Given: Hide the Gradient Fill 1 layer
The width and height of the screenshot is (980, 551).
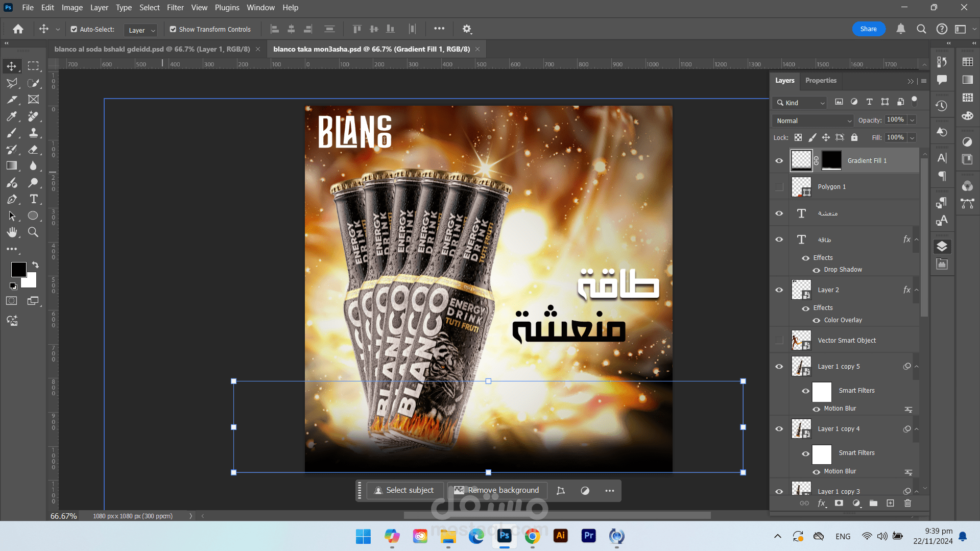Looking at the screenshot, I should [x=779, y=161].
